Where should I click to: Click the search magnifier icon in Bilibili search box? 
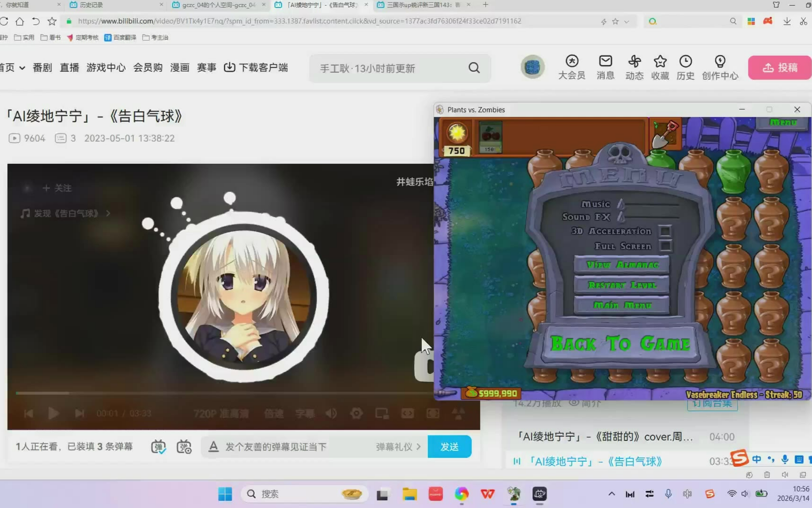click(474, 68)
